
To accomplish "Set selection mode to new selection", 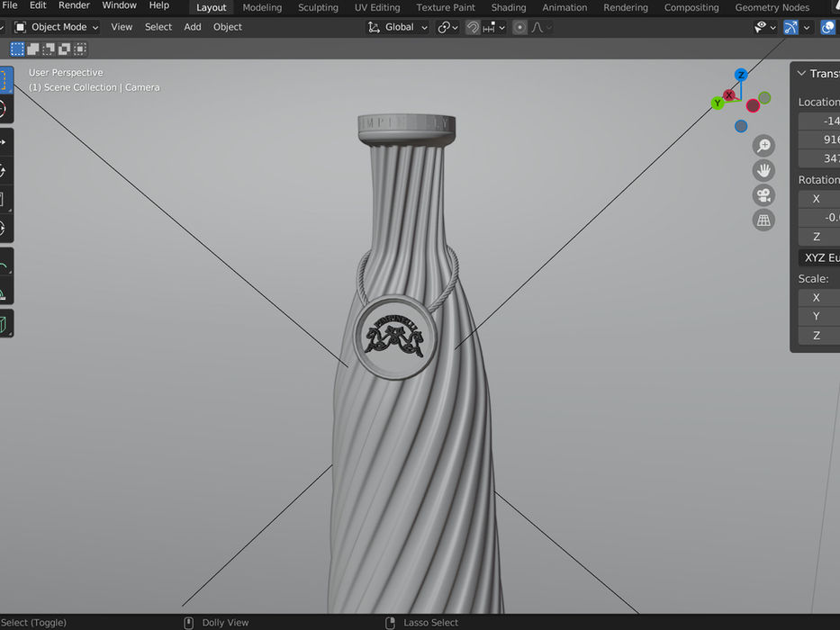I will click(x=17, y=49).
